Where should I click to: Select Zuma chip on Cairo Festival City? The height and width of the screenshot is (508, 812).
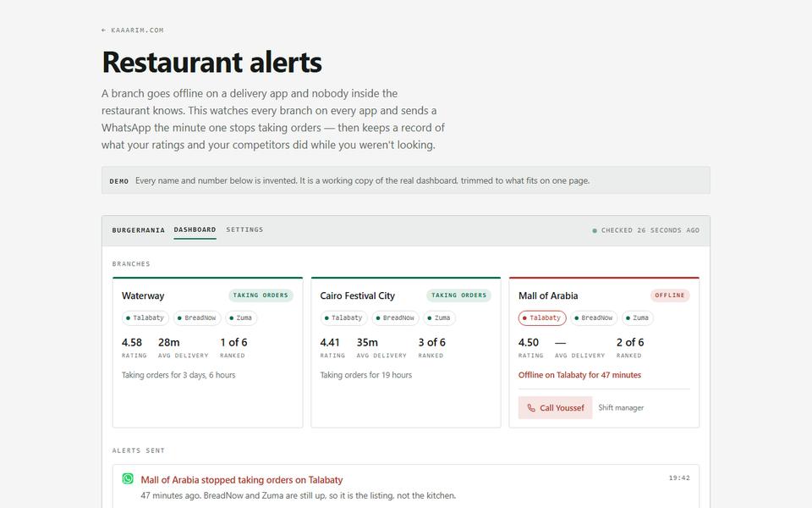pos(440,317)
